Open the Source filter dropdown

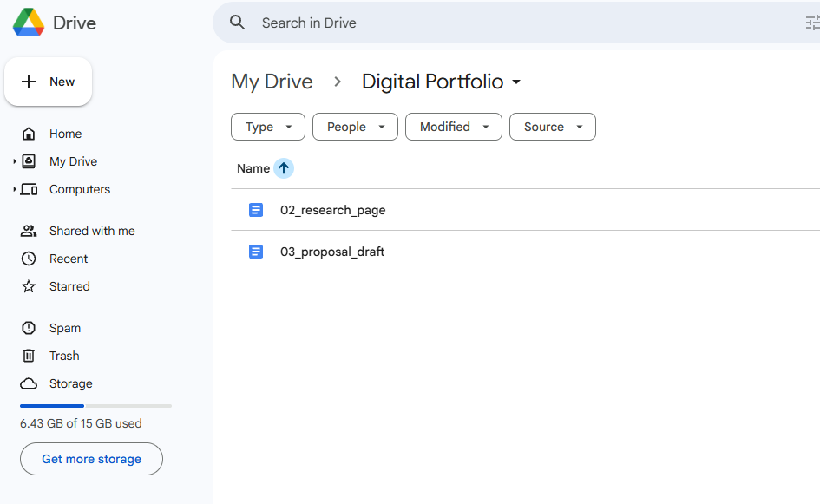(x=552, y=127)
